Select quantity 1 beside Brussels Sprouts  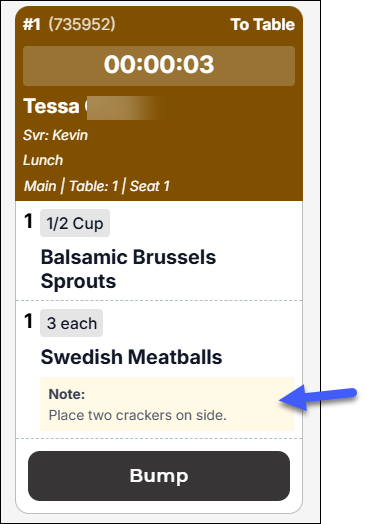[x=28, y=221]
